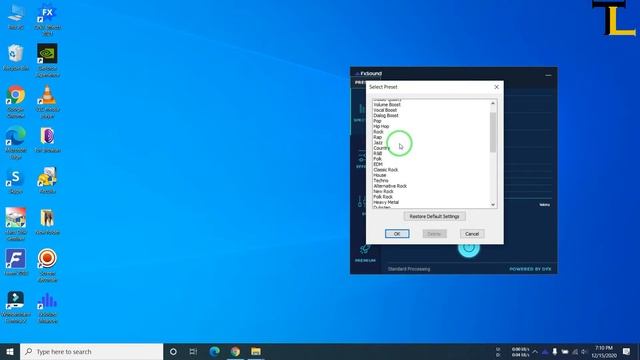Select the Heavy Metal preset
Screen dimensions: 640x360
pos(386,202)
